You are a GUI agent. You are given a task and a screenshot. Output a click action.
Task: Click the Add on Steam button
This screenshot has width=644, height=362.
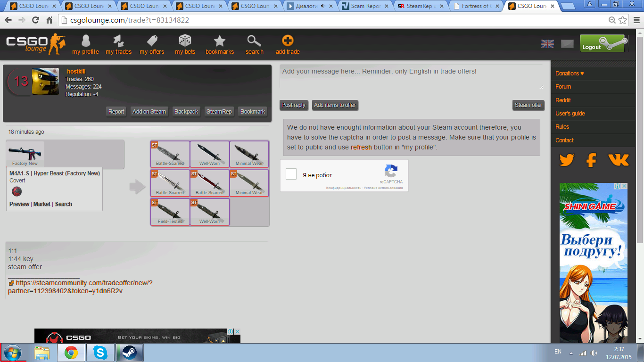point(149,112)
